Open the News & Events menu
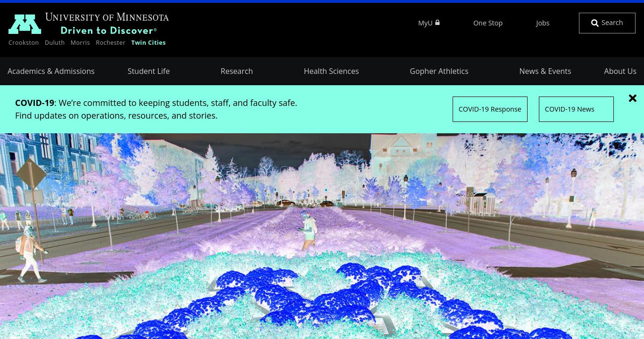644x339 pixels. [x=545, y=71]
